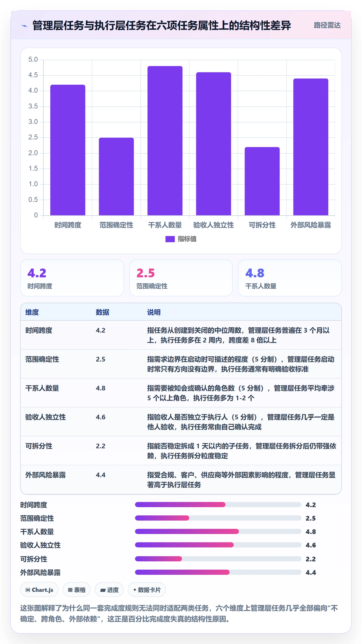Viewport: 362px width, 644px height.
Task: Click the 时间跨度 bar in the chart
Action: tap(68, 150)
